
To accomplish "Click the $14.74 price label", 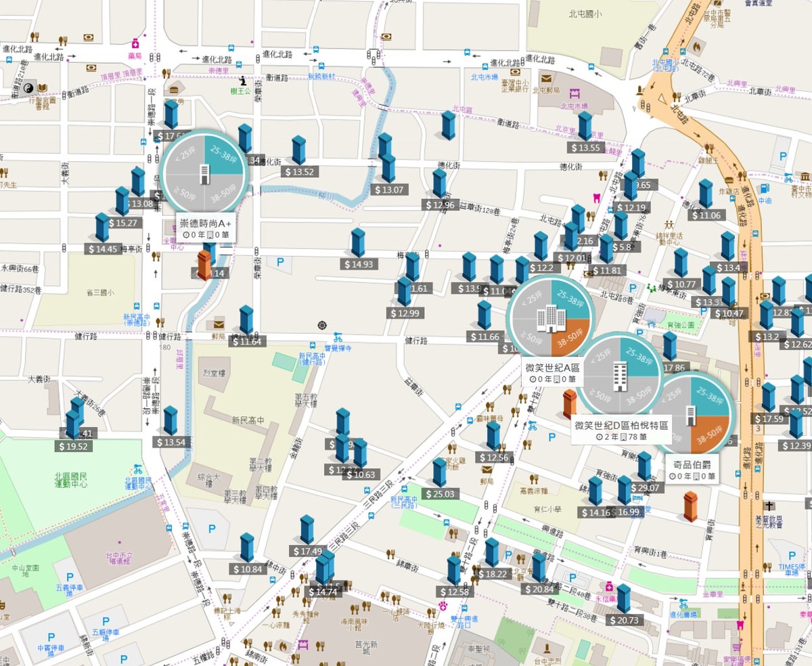I will coord(322,592).
